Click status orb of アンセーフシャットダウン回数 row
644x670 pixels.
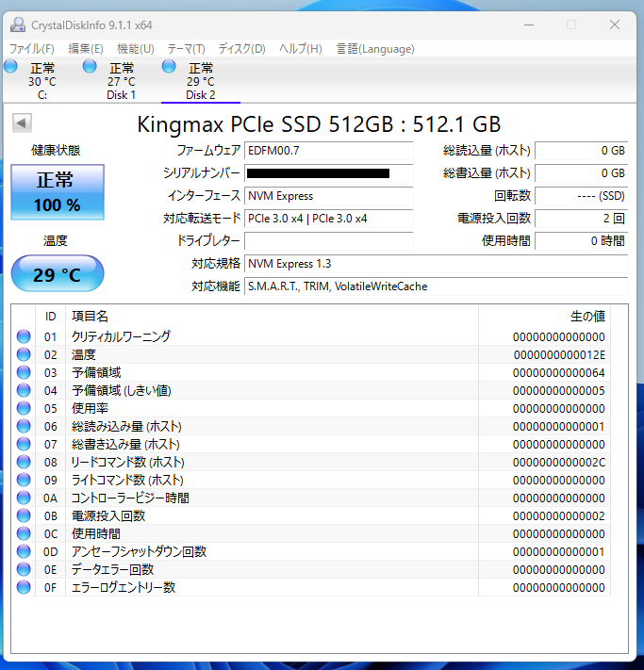tap(24, 552)
